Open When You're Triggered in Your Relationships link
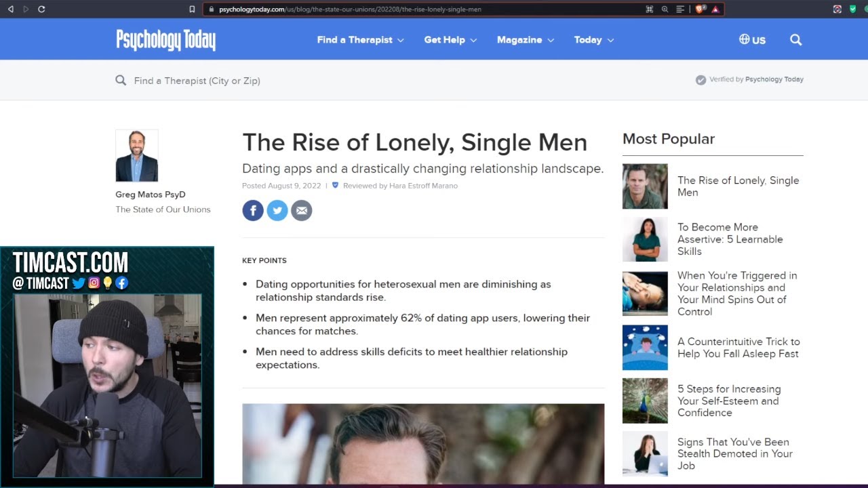The image size is (868, 488). point(737,293)
